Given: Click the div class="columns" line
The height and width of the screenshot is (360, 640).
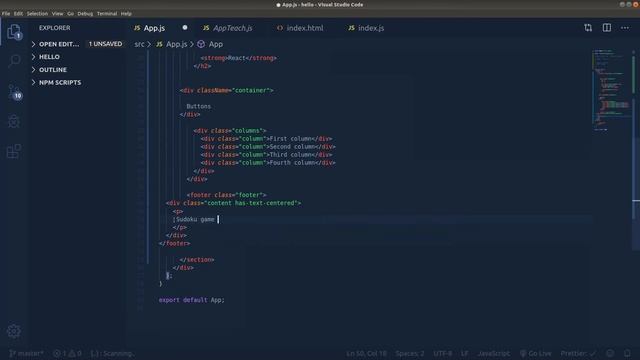Looking at the screenshot, I should point(230,131).
